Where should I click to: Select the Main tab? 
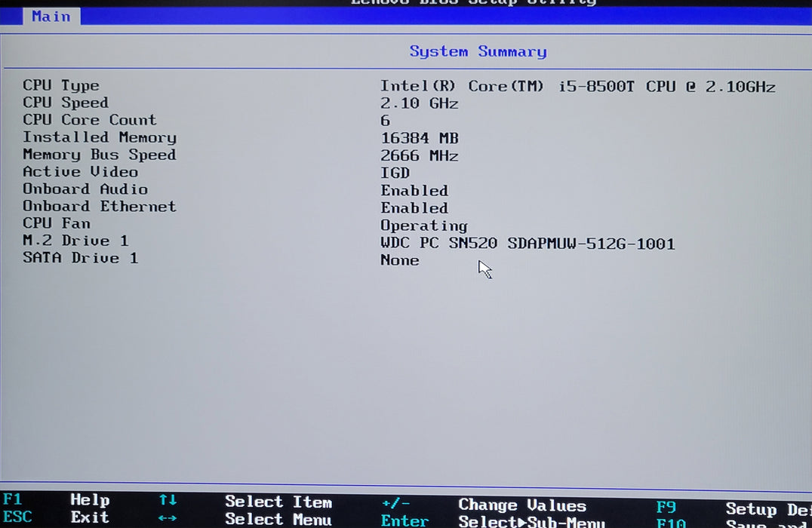point(51,17)
